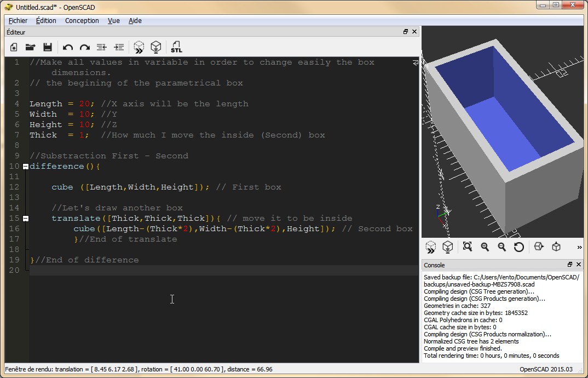Image resolution: width=588 pixels, height=378 pixels.
Task: Click the "// move it to be inside" comment
Action: [290, 218]
